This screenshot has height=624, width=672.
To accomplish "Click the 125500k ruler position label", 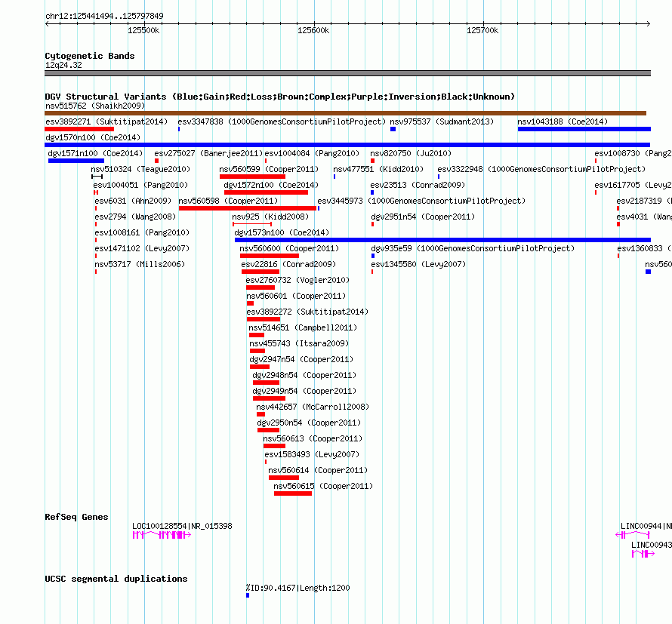I will [143, 30].
